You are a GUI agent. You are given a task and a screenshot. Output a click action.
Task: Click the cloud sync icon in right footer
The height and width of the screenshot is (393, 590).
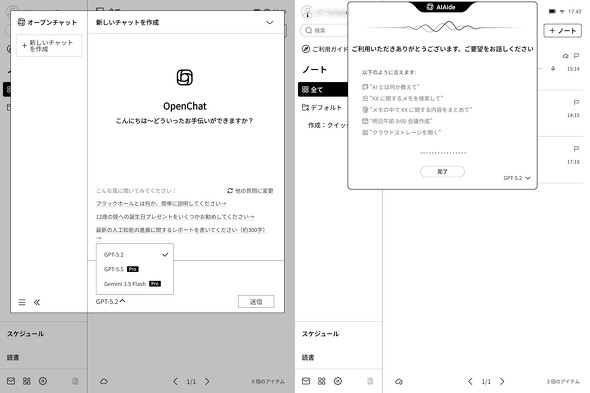point(399,381)
